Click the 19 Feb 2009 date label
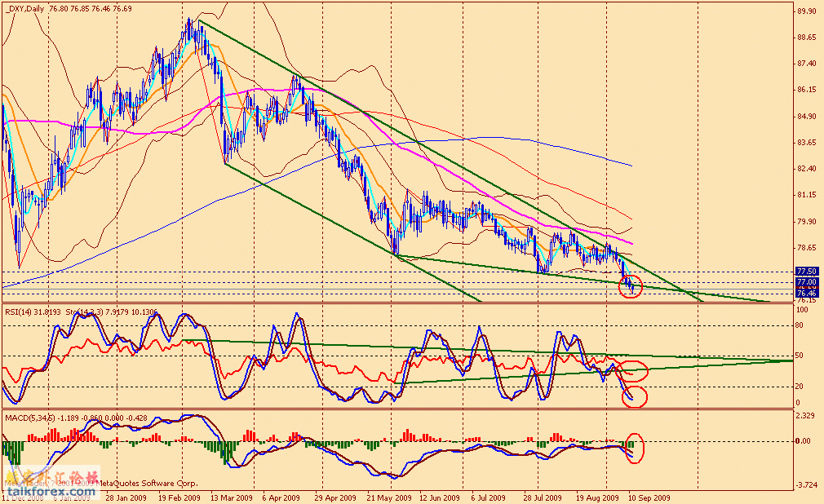Image resolution: width=824 pixels, height=504 pixels. pyautogui.click(x=179, y=497)
